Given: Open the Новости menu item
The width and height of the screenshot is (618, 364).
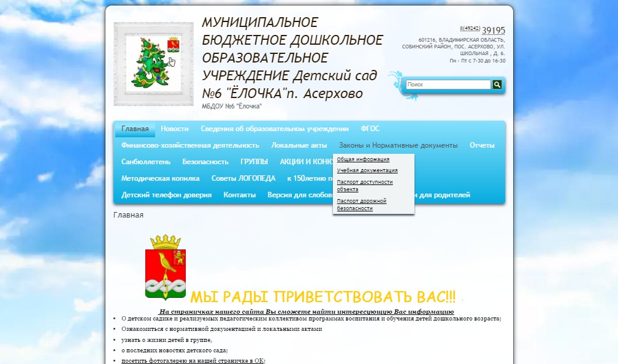Looking at the screenshot, I should [x=175, y=129].
